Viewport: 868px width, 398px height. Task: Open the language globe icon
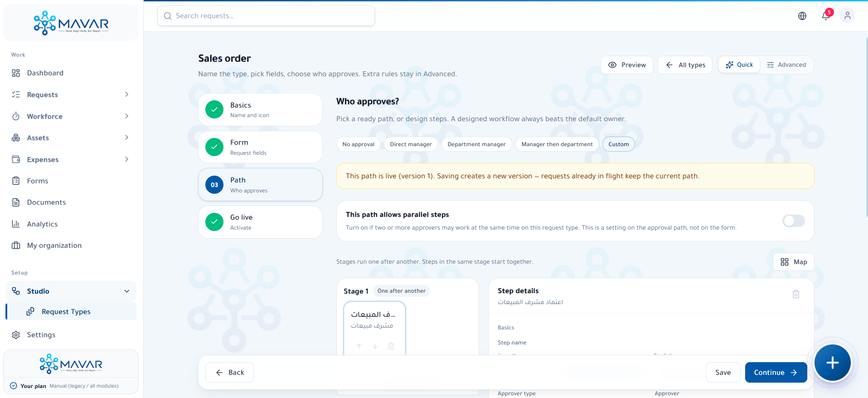(x=802, y=16)
